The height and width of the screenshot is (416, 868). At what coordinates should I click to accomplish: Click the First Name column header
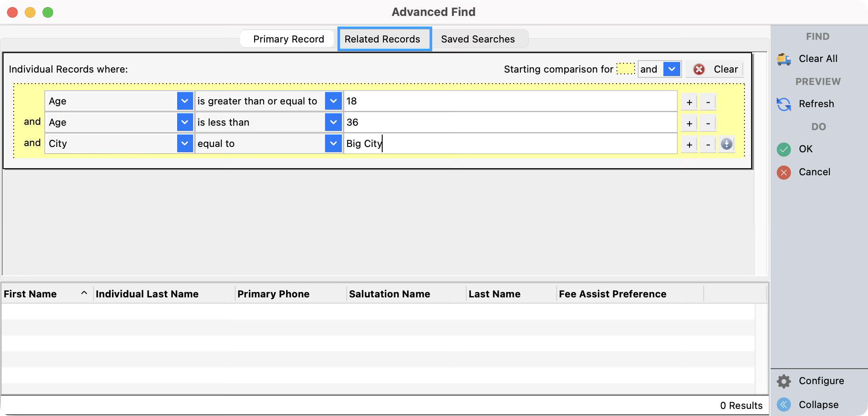pos(46,294)
